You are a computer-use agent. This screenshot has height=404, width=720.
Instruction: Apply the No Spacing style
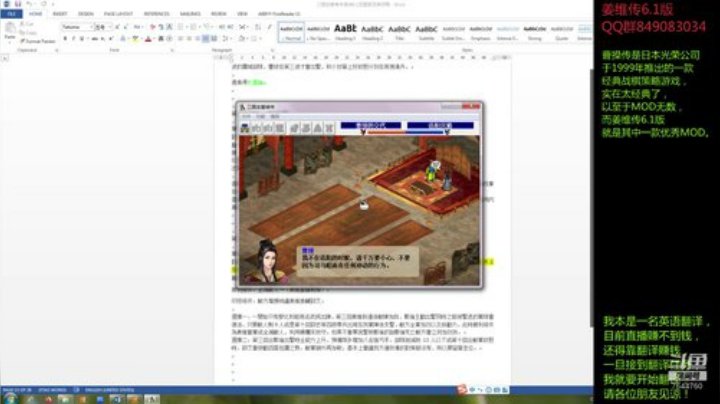(318, 32)
